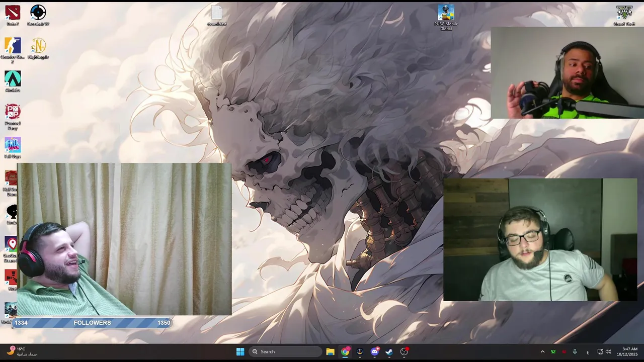Select the text file on the desktop

click(216, 16)
